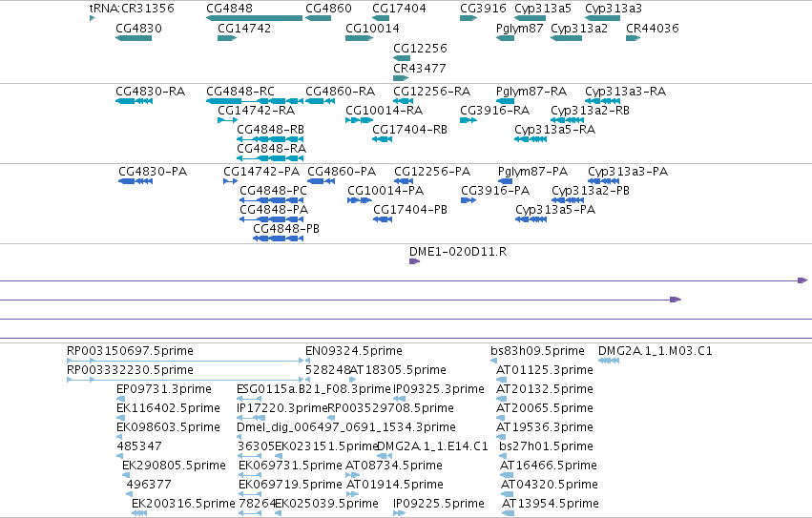Click the Dmel_dig_006497_0691_1534.3prime label
Screen dimensions: 812x518
[x=346, y=427]
